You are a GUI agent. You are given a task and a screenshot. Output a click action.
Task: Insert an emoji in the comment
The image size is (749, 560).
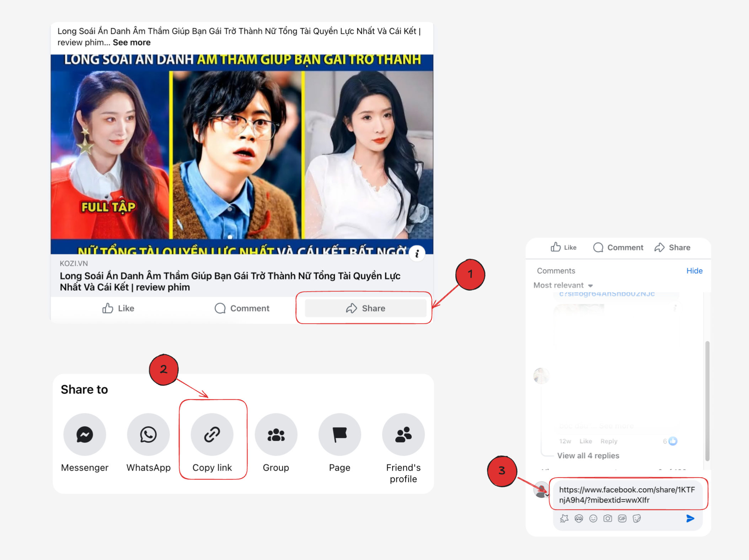click(x=593, y=518)
